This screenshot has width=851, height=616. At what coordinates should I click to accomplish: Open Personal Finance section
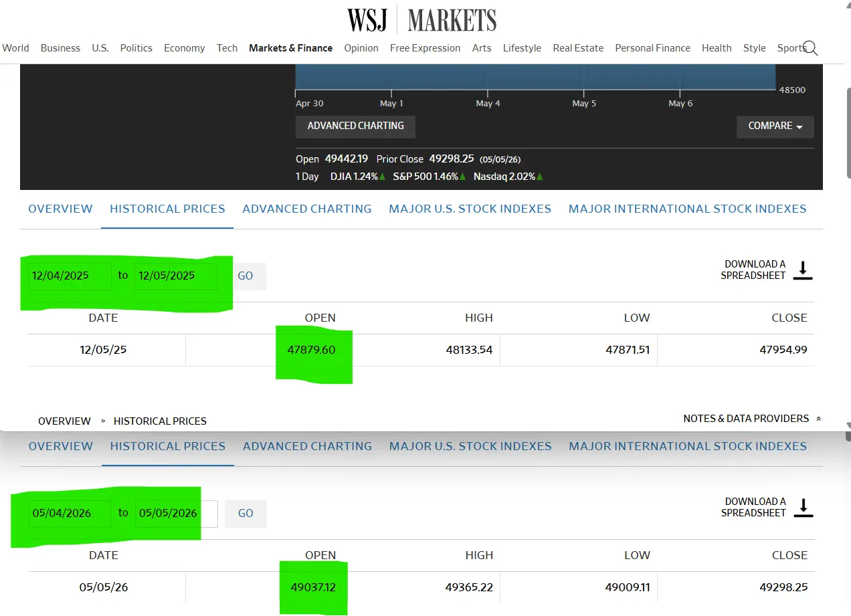(x=652, y=48)
